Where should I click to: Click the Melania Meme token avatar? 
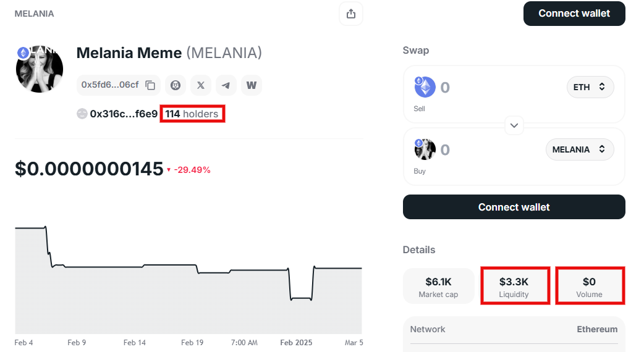click(40, 69)
